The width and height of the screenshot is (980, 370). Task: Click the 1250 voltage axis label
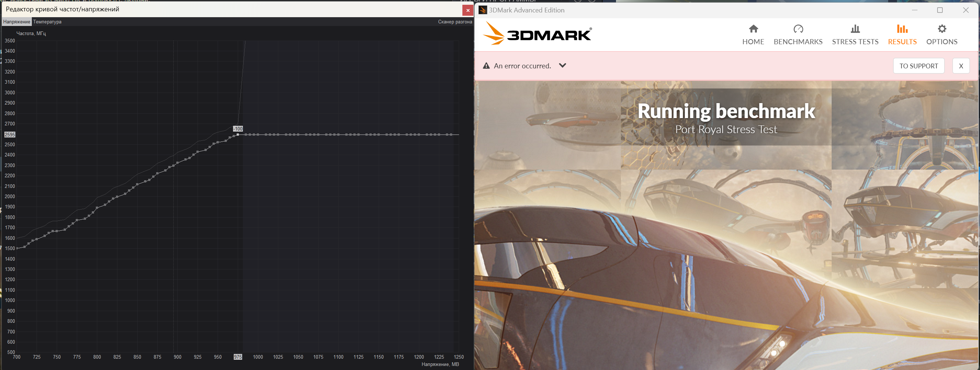coord(459,357)
